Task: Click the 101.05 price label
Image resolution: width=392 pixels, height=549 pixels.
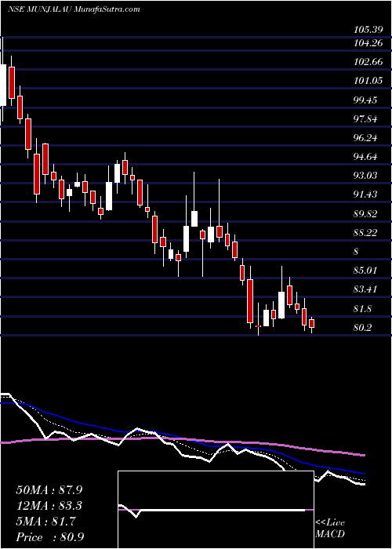Action: coord(367,82)
